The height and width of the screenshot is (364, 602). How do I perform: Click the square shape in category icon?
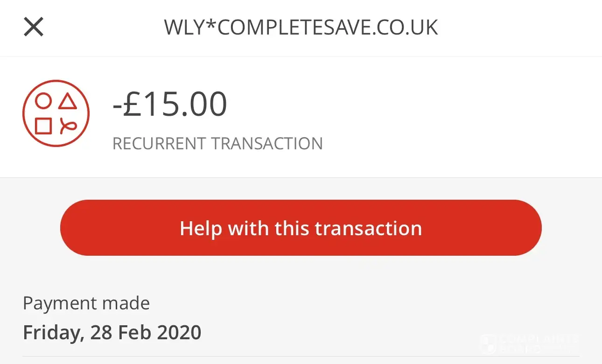pos(43,126)
